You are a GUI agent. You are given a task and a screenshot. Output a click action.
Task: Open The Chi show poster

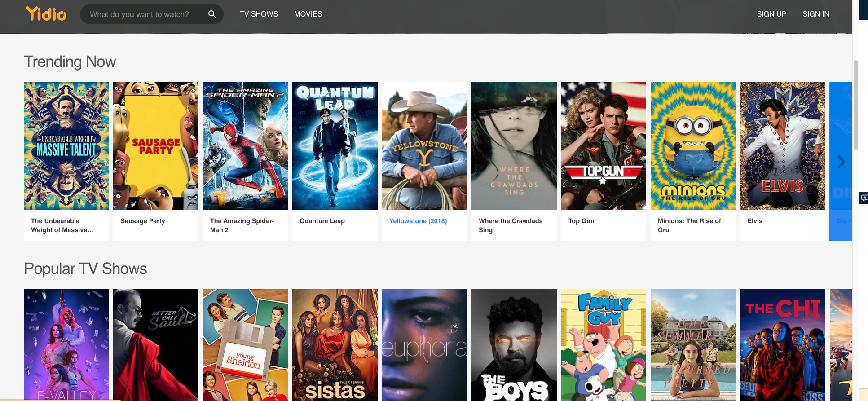[x=783, y=345]
